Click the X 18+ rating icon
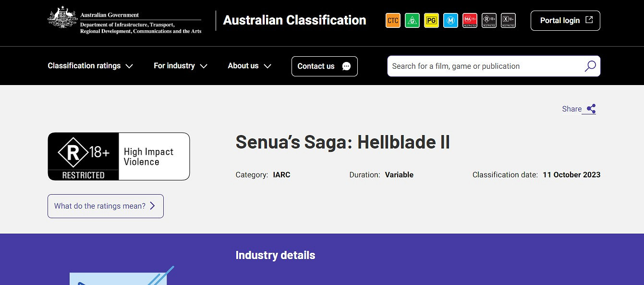Image resolution: width=644 pixels, height=285 pixels. 508,21
